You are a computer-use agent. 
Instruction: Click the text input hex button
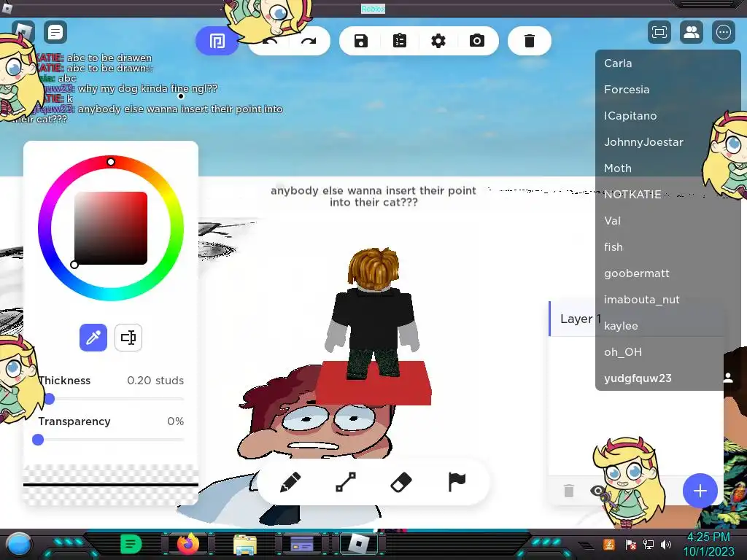(x=128, y=338)
